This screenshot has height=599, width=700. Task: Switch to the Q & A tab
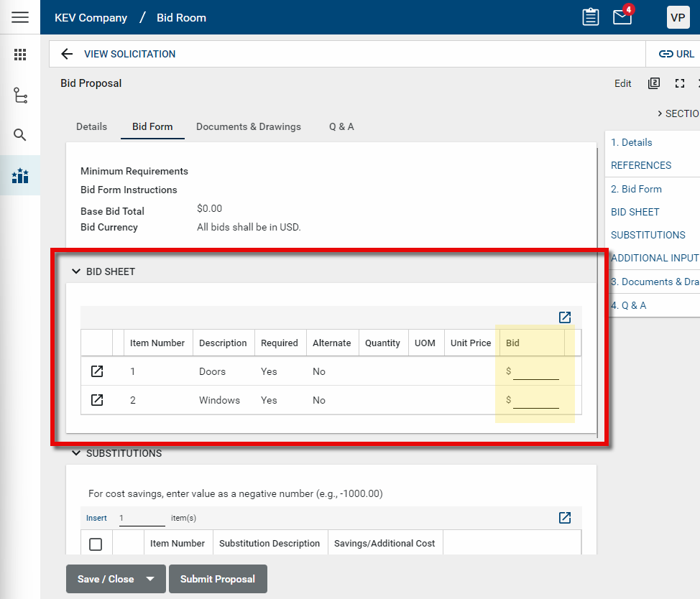[x=341, y=126]
